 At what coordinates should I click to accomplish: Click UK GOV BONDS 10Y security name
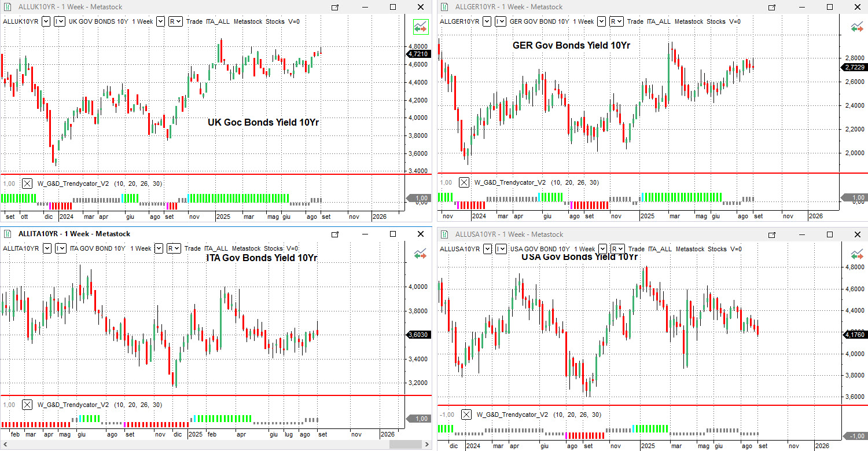click(x=98, y=21)
